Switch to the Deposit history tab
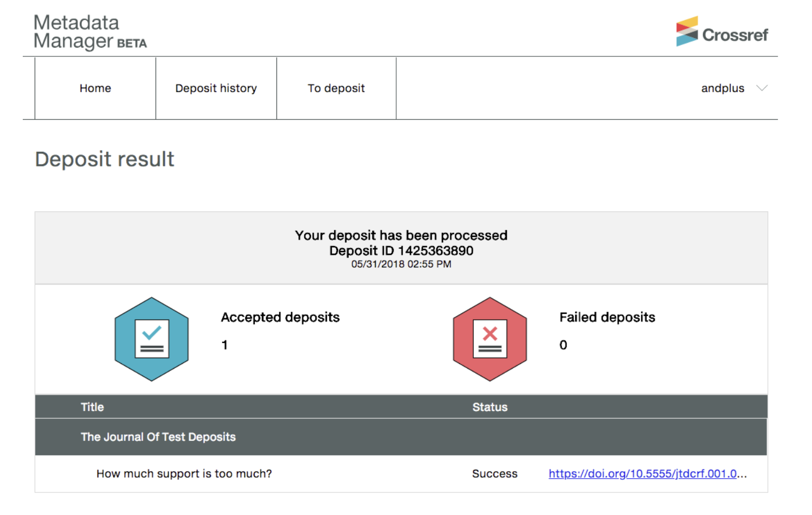 click(216, 88)
